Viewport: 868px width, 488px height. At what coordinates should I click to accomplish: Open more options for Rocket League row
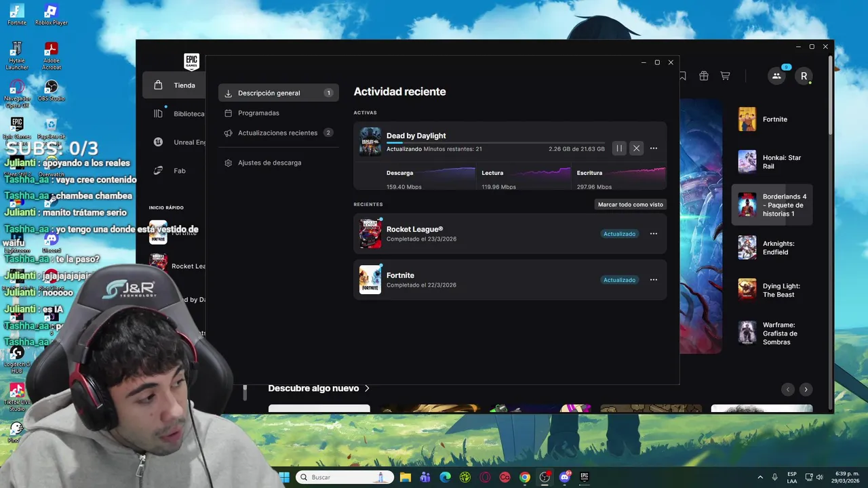[654, 234]
